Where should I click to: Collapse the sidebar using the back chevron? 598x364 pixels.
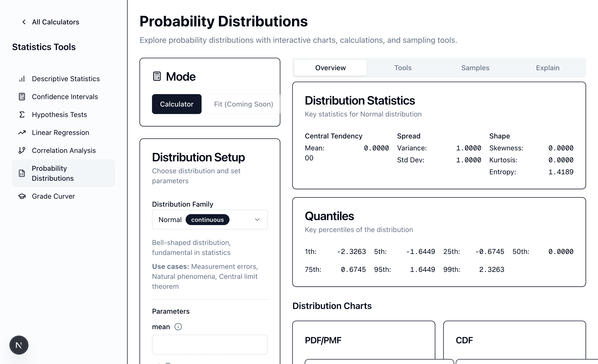tap(24, 22)
